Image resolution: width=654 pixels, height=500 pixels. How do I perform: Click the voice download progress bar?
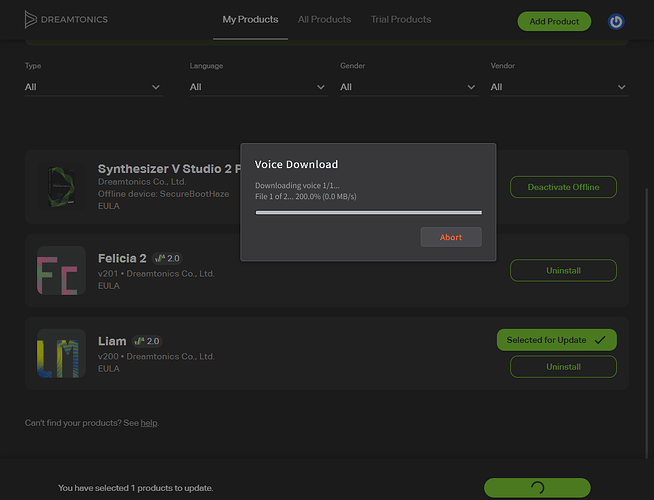coord(369,212)
